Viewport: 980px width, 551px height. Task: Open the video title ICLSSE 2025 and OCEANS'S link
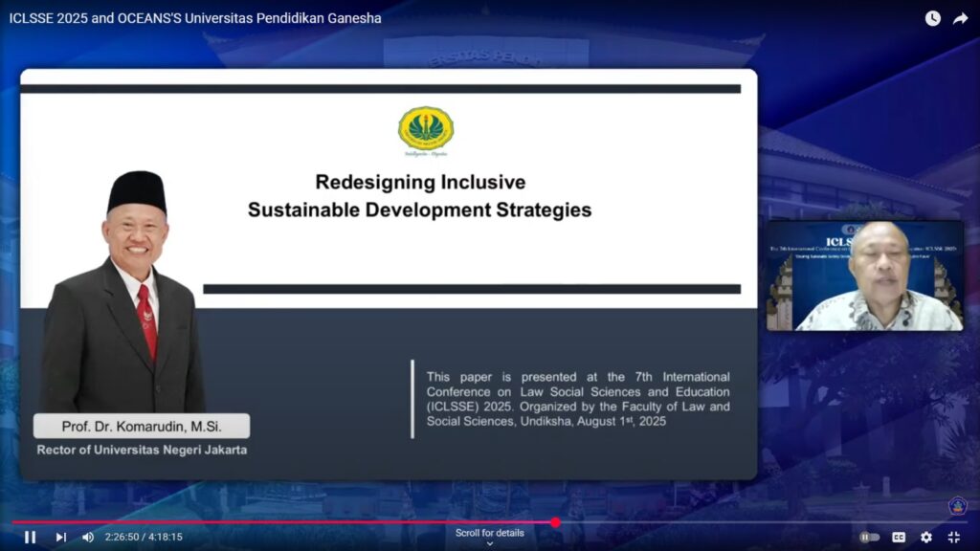point(195,18)
